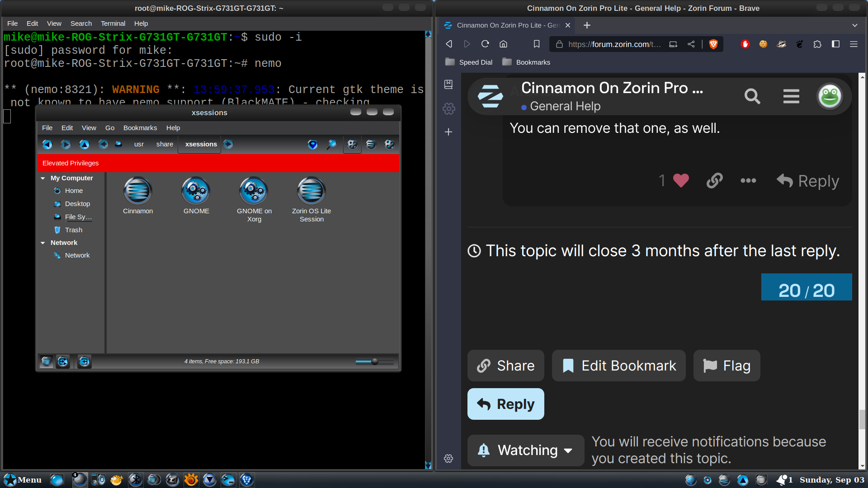Search the Zorin Forum
The height and width of the screenshot is (488, 868).
pyautogui.click(x=752, y=96)
